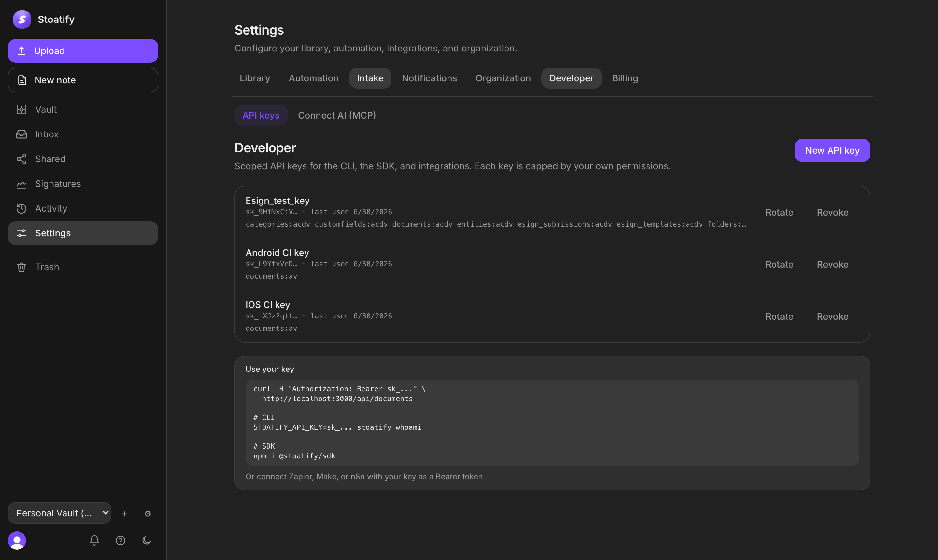Click the npm i @stoatify/sdk line

click(294, 456)
